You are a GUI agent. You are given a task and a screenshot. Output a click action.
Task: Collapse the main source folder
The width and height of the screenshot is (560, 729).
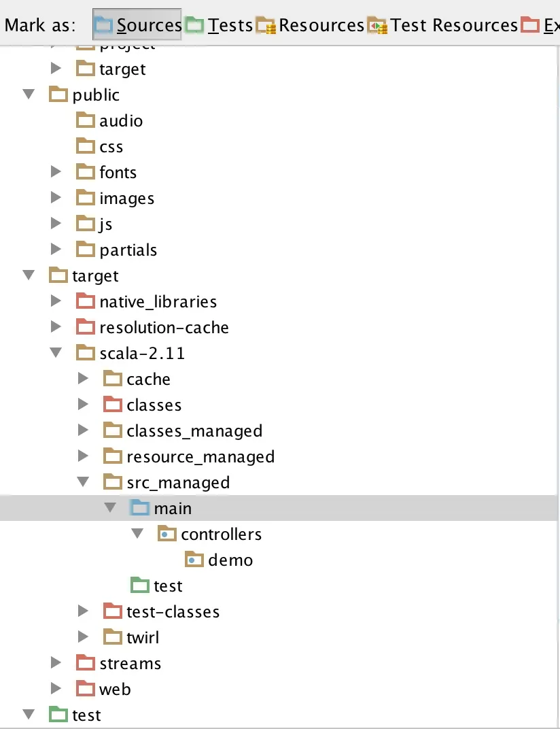(x=110, y=508)
